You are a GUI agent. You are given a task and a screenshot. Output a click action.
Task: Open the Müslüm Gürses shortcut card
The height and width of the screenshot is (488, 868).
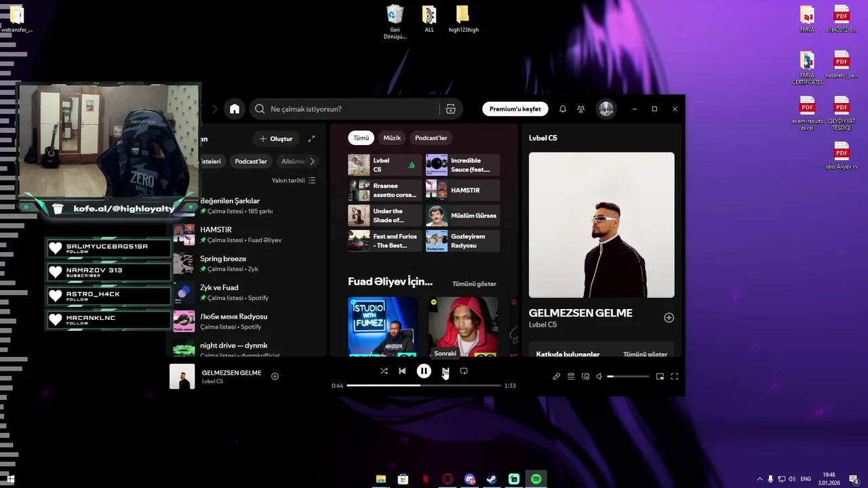[x=462, y=216]
